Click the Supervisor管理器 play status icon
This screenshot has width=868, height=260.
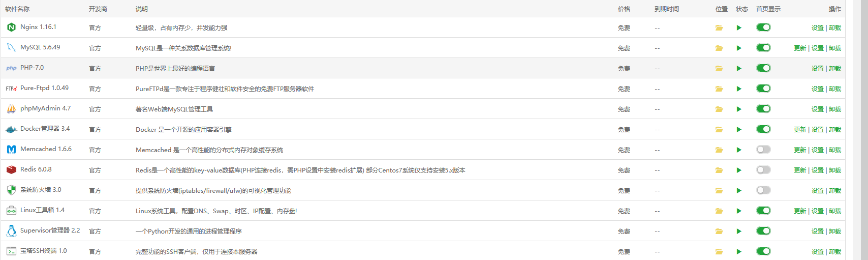tap(739, 231)
